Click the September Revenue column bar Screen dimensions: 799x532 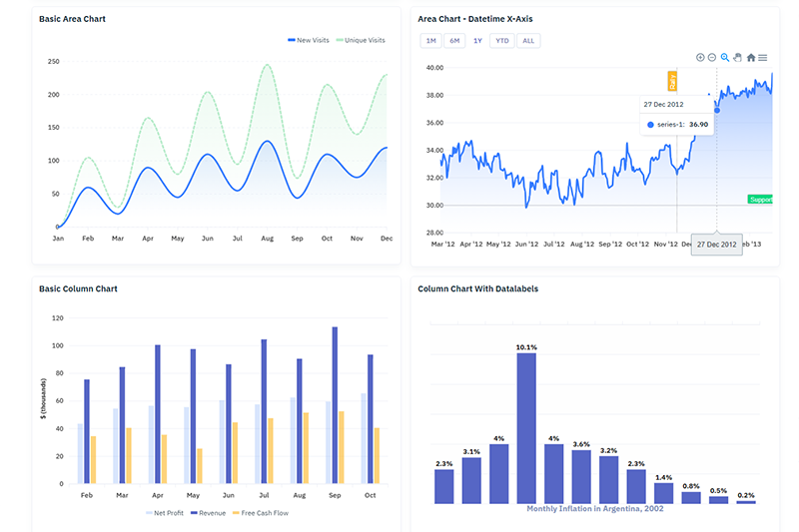pos(335,405)
